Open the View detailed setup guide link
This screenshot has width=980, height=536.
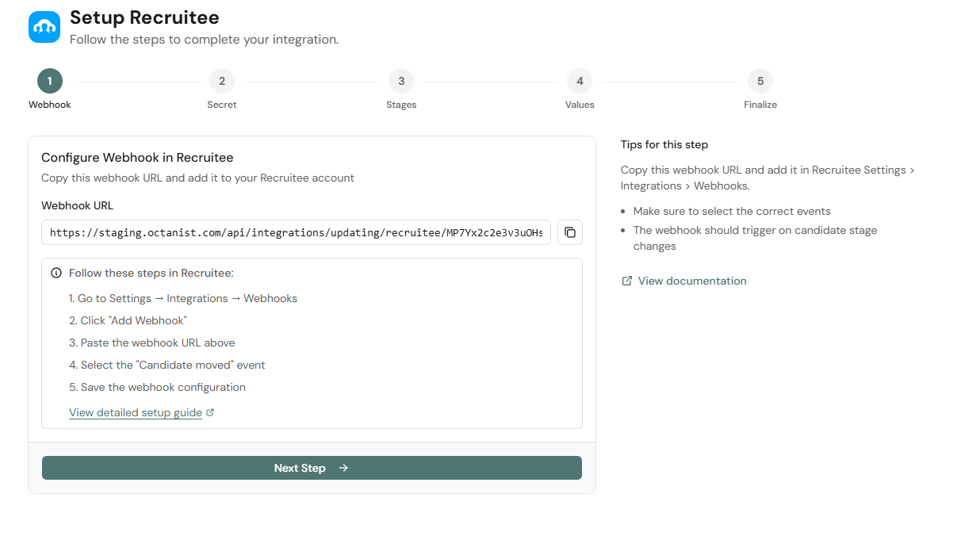tap(136, 412)
